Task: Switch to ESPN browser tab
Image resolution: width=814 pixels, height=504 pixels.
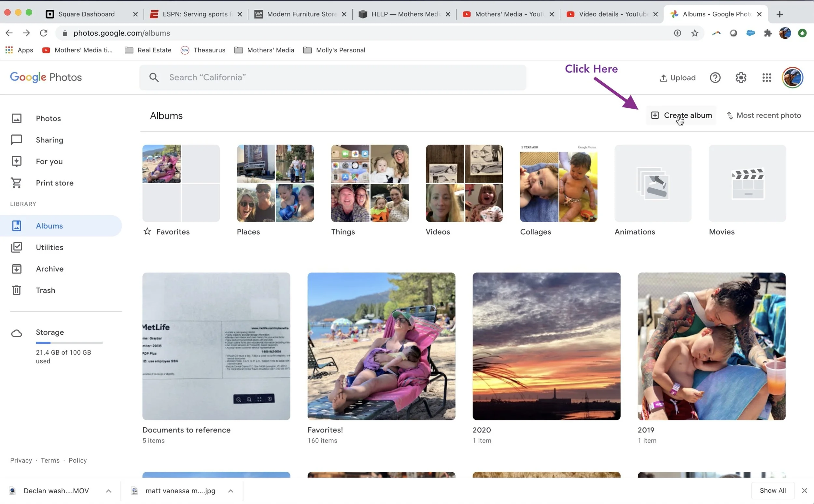Action: coord(195,14)
